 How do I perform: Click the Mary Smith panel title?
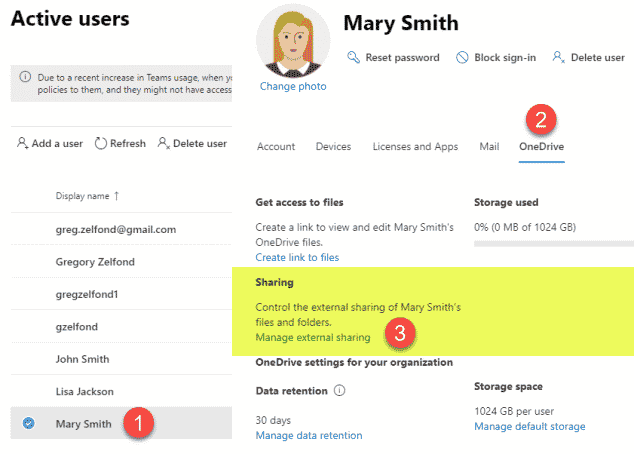(401, 23)
